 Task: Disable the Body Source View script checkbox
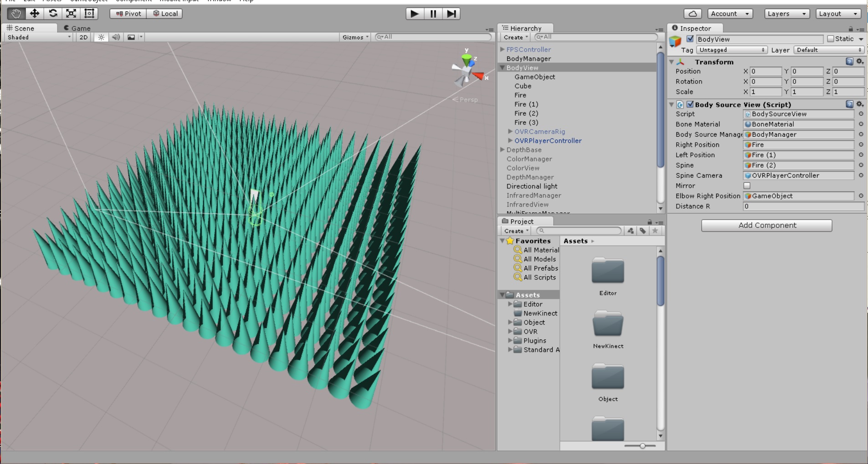690,104
